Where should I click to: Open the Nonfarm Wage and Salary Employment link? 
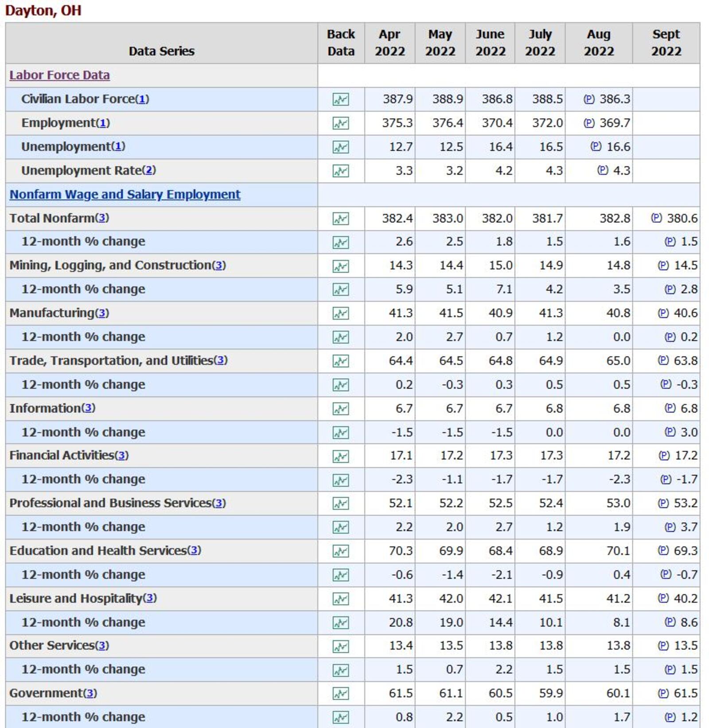point(125,194)
